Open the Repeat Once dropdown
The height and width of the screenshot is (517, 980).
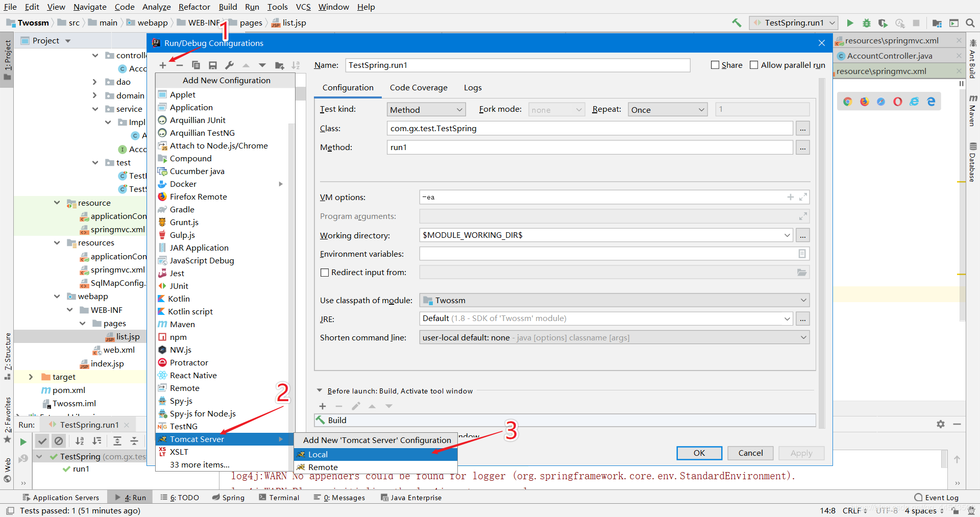tap(668, 110)
